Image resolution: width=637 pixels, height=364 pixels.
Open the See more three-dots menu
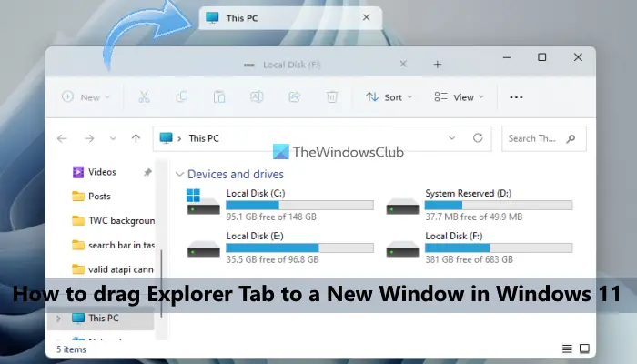pos(516,97)
